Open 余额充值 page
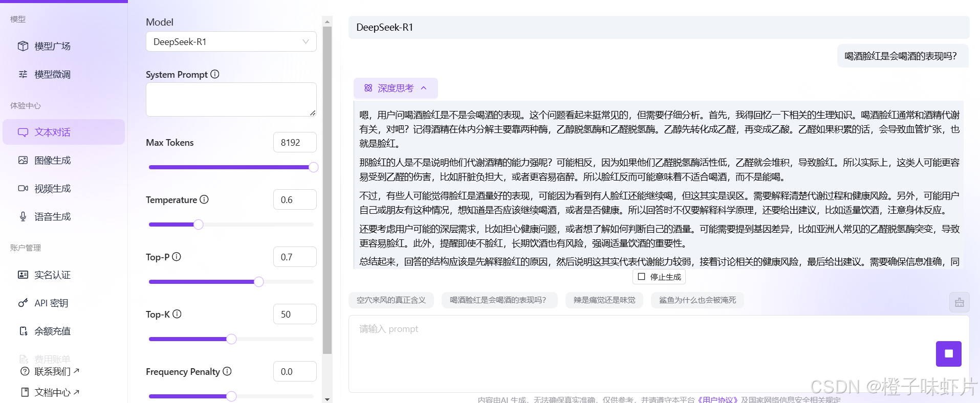Image resolution: width=980 pixels, height=403 pixels. (64, 331)
